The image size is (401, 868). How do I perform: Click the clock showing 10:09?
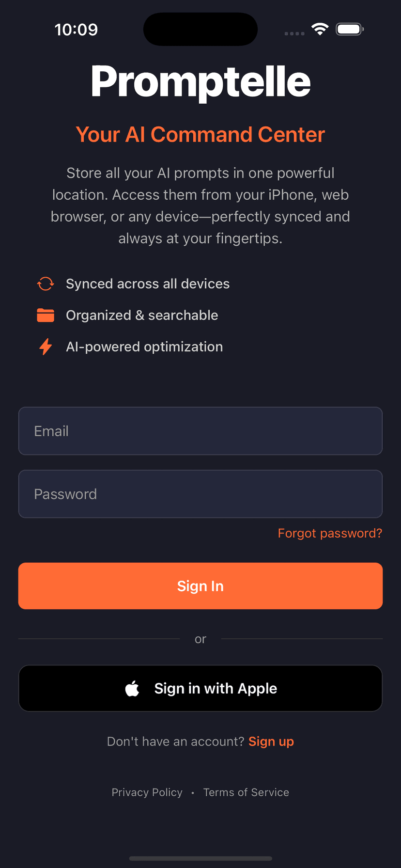pyautogui.click(x=76, y=29)
